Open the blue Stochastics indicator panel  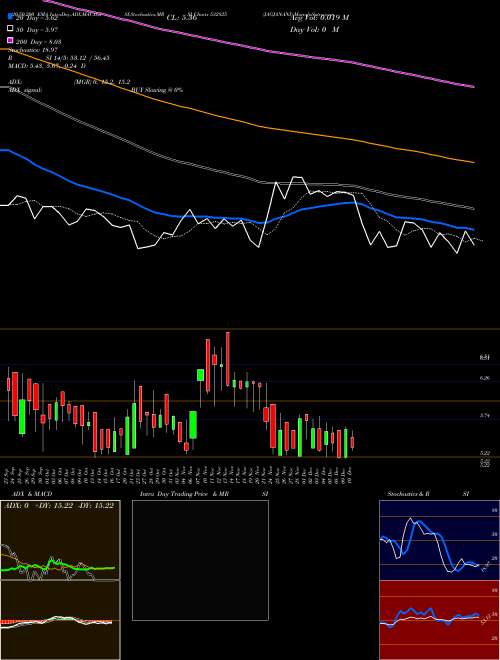click(x=439, y=540)
